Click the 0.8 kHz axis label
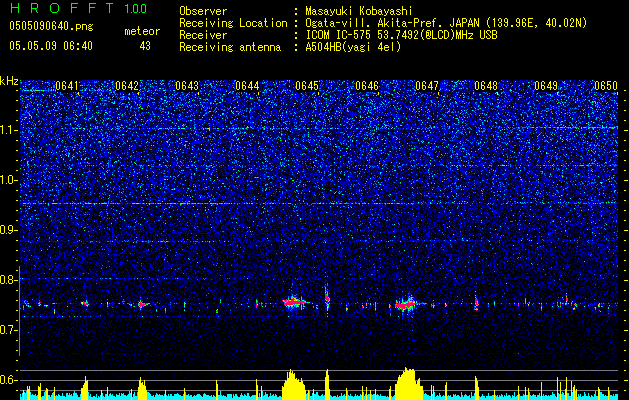629x400 pixels. pos(9,280)
